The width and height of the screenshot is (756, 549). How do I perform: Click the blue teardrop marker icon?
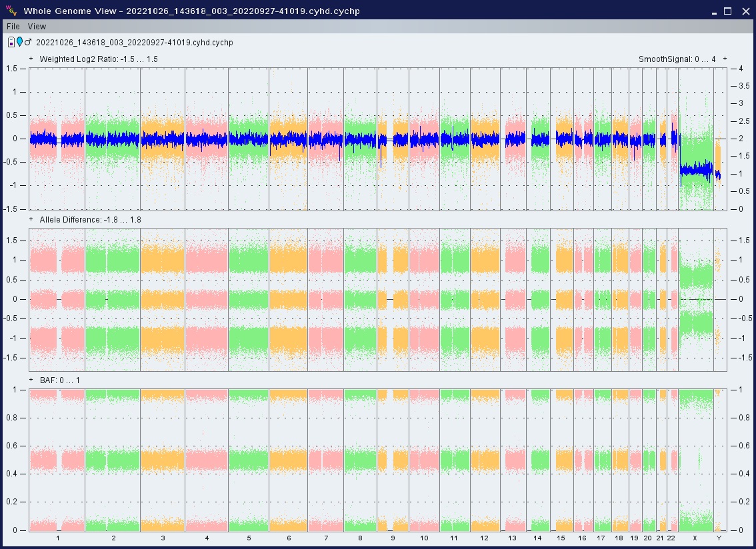click(19, 43)
